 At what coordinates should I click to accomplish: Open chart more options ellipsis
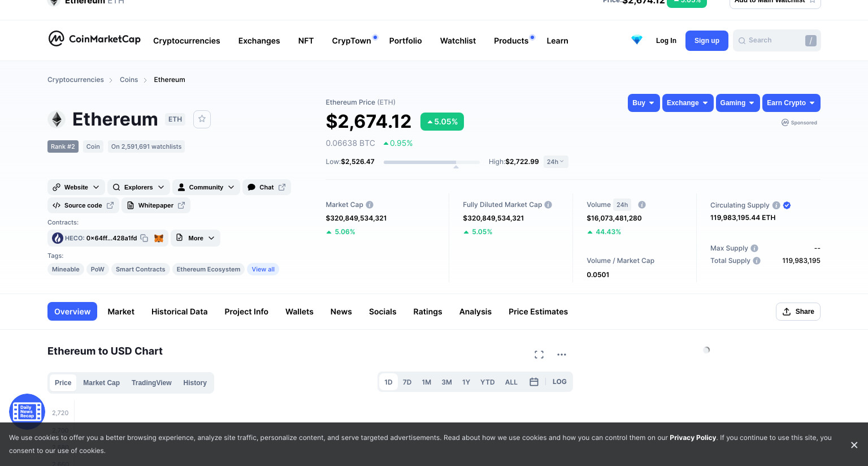[x=562, y=355]
